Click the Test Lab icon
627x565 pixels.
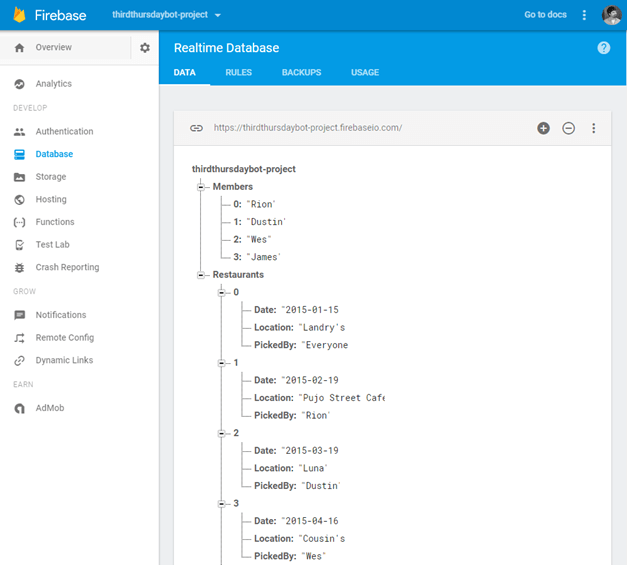[19, 245]
